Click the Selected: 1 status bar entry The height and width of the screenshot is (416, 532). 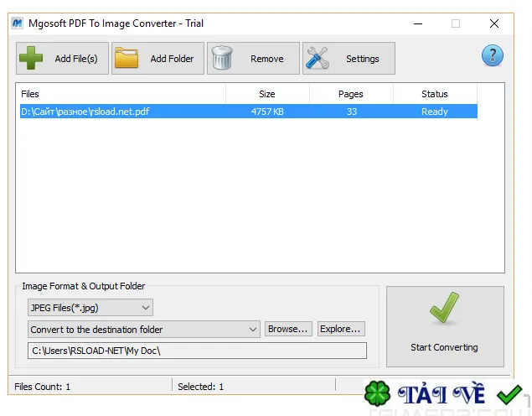(x=200, y=387)
